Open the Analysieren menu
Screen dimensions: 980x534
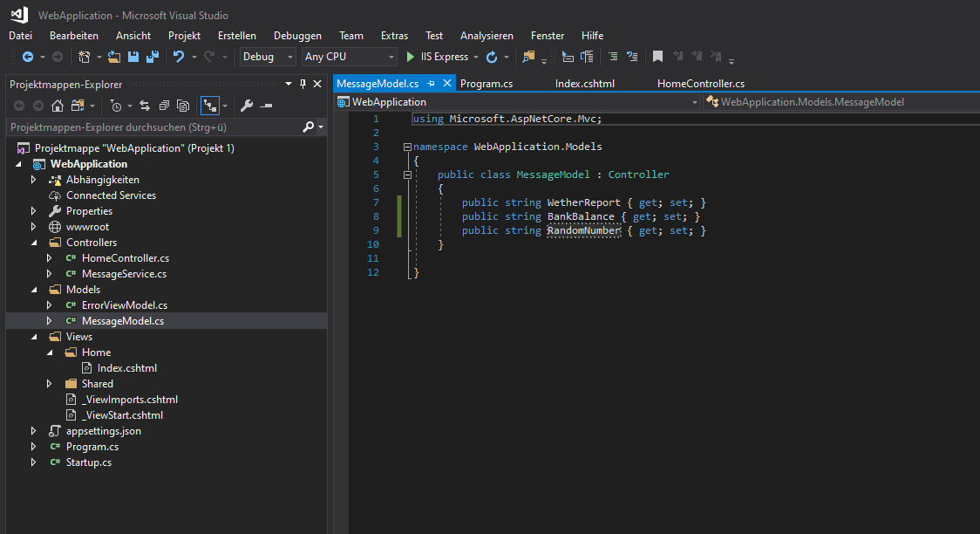coord(487,36)
